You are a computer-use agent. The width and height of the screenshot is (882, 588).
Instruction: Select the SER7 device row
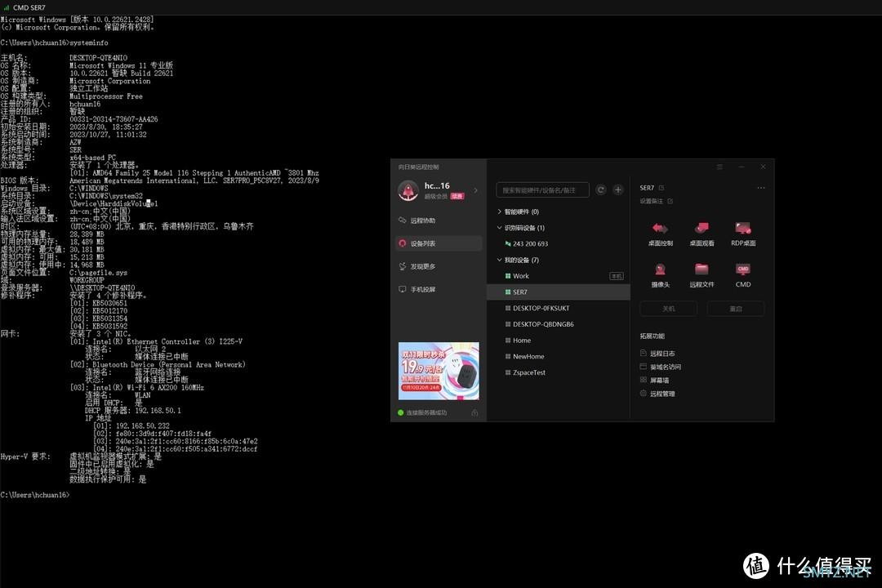coord(558,292)
